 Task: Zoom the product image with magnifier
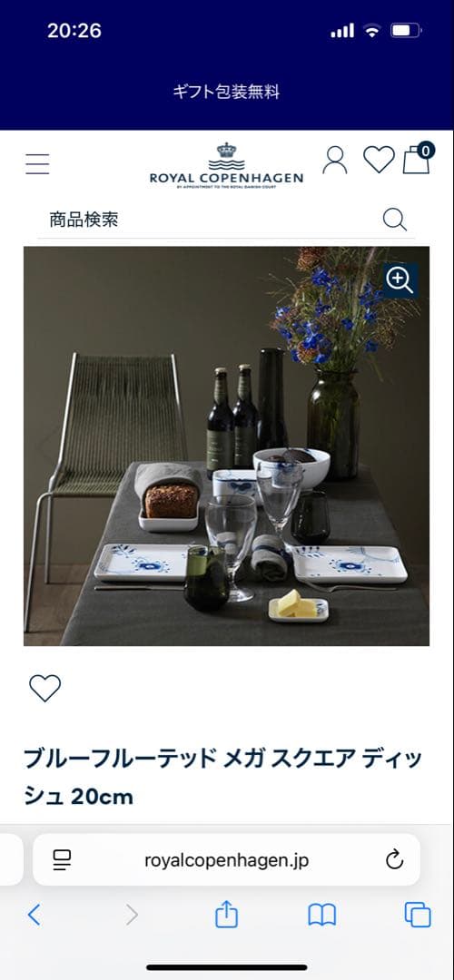click(x=400, y=280)
